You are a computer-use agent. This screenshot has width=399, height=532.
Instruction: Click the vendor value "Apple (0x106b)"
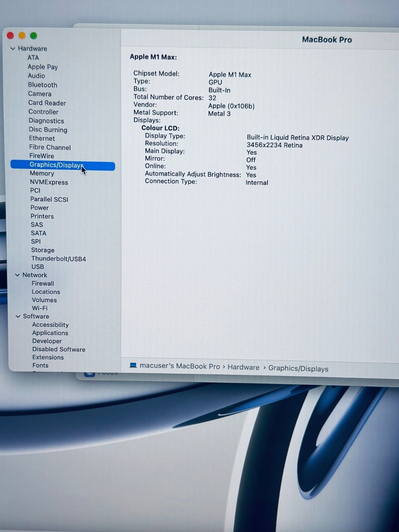pos(231,106)
